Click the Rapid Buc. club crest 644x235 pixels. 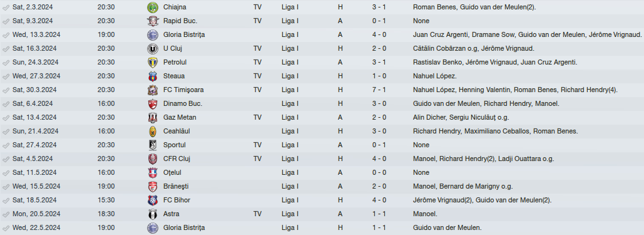[x=152, y=21]
